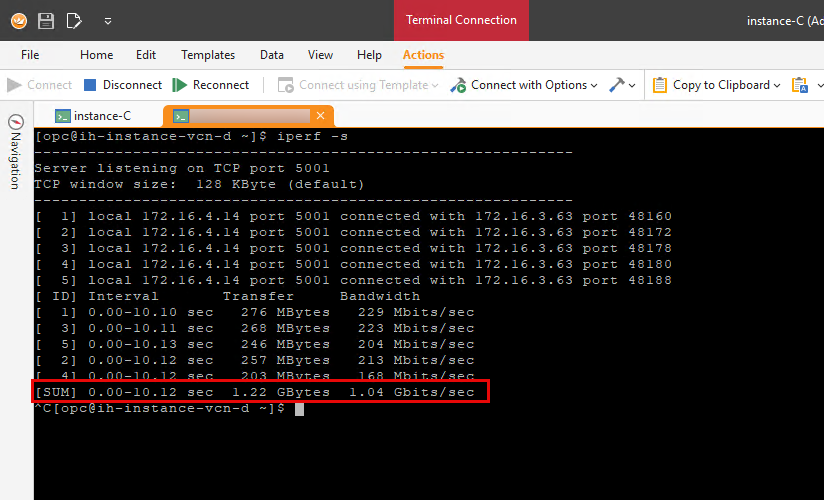The image size is (824, 500).
Task: Close the active orange terminal tab
Action: pyautogui.click(x=320, y=116)
